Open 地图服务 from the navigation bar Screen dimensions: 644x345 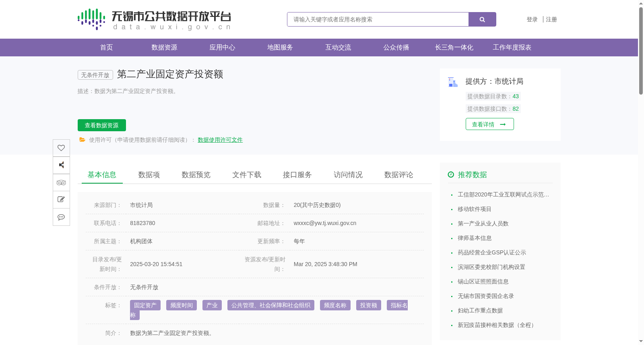click(280, 48)
